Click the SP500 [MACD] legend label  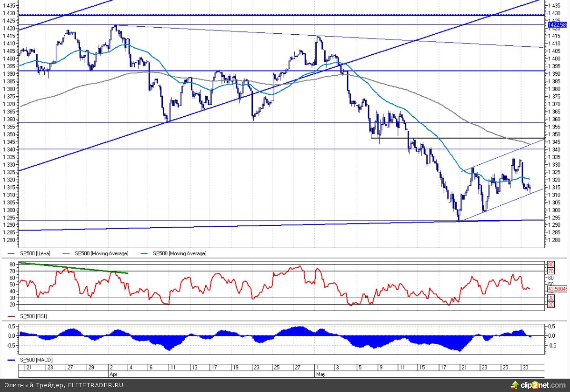[x=35, y=360]
